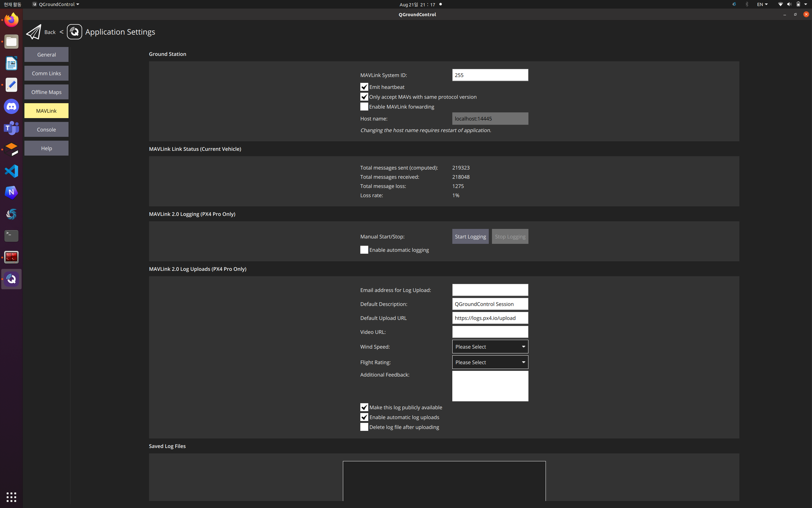812x508 pixels.
Task: Show Applications grid in dock
Action: click(x=11, y=497)
